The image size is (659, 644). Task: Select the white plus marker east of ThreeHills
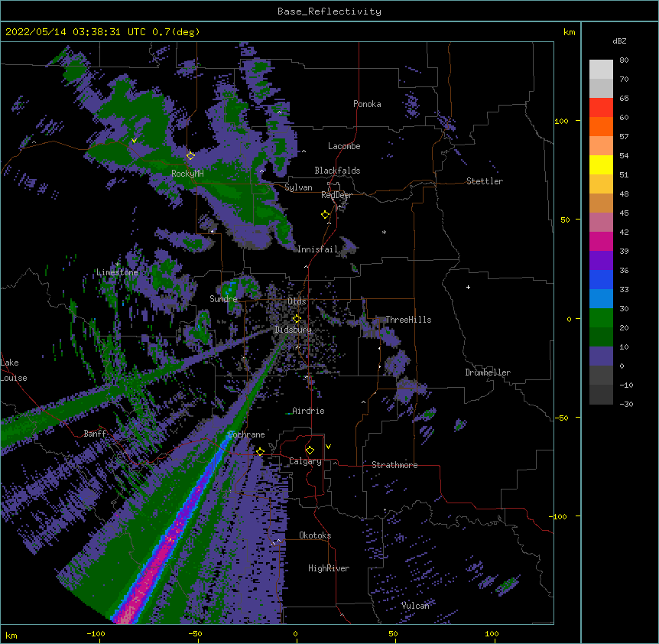[x=468, y=287]
